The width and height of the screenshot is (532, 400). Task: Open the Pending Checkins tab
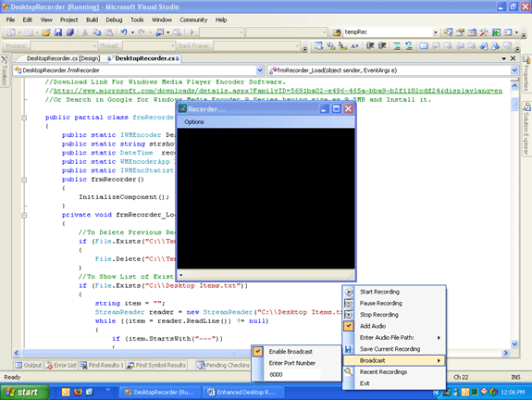click(x=224, y=365)
